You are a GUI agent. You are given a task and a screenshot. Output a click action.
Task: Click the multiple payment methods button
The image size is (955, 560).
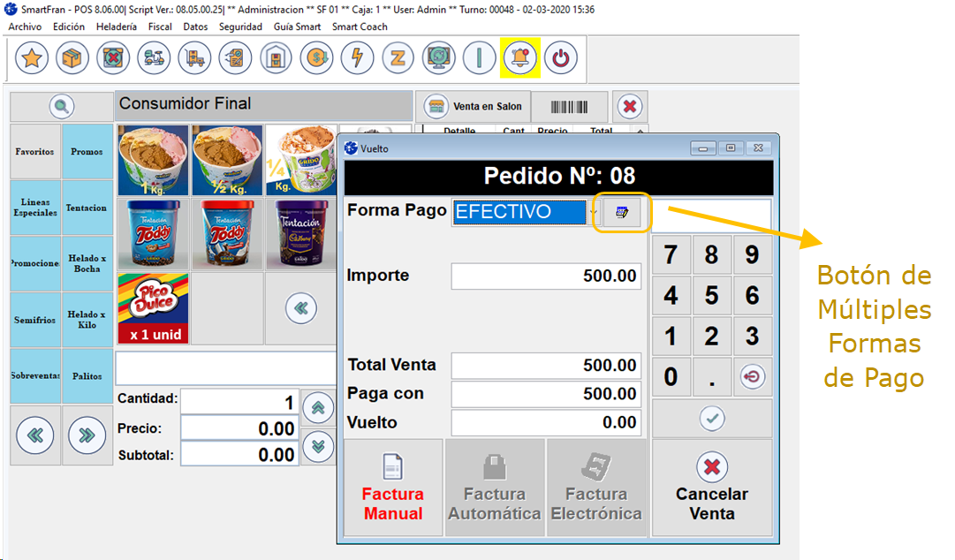622,213
